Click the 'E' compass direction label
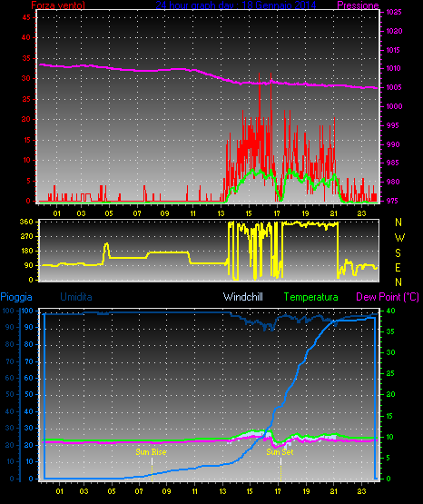This screenshot has width=423, height=504. (398, 267)
